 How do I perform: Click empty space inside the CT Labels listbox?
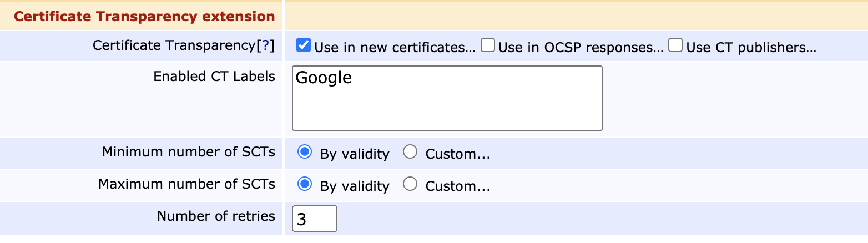point(446,110)
